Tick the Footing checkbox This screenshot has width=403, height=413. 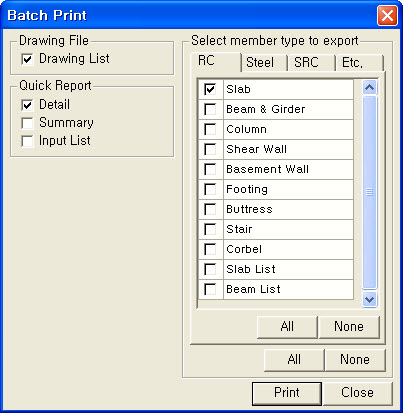210,189
